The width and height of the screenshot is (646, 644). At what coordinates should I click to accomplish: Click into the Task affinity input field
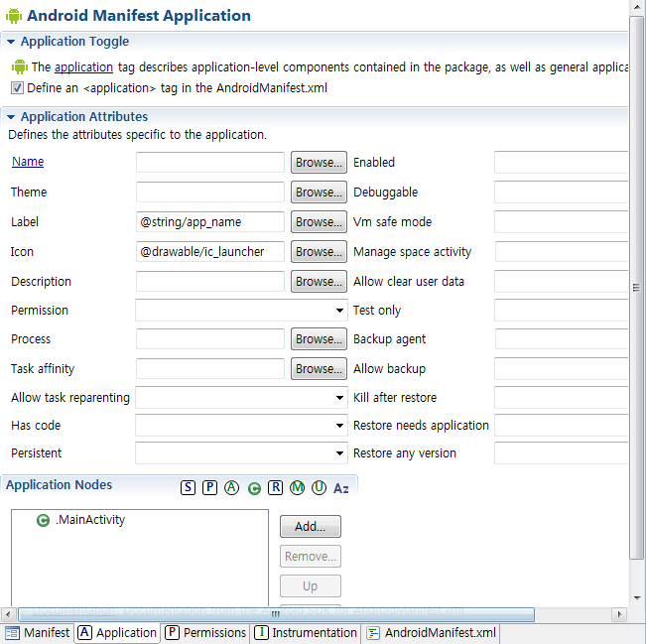[x=210, y=369]
